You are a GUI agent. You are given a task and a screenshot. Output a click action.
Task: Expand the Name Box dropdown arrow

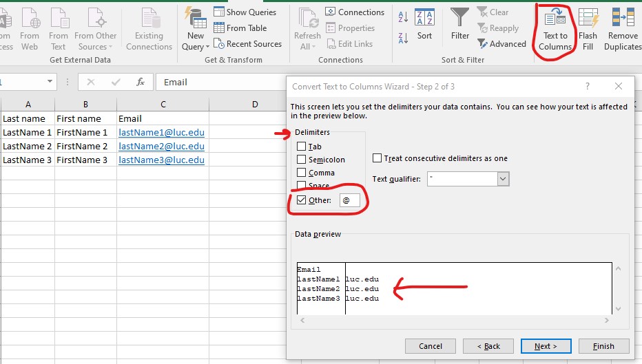[x=50, y=82]
